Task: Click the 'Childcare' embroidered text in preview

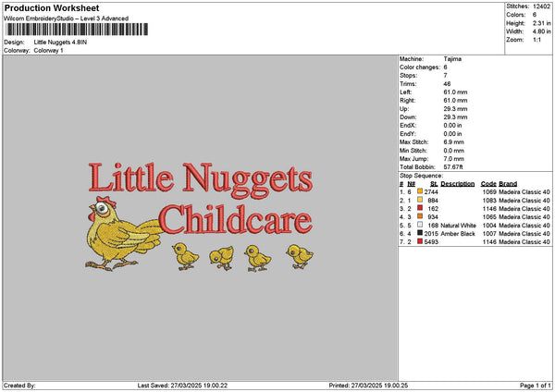Action: tap(236, 219)
